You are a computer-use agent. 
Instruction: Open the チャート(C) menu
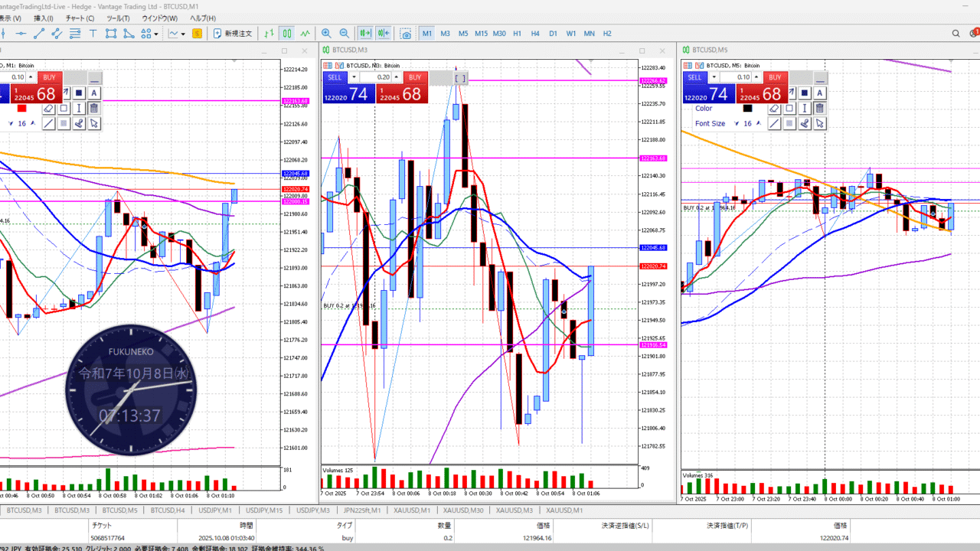[80, 18]
